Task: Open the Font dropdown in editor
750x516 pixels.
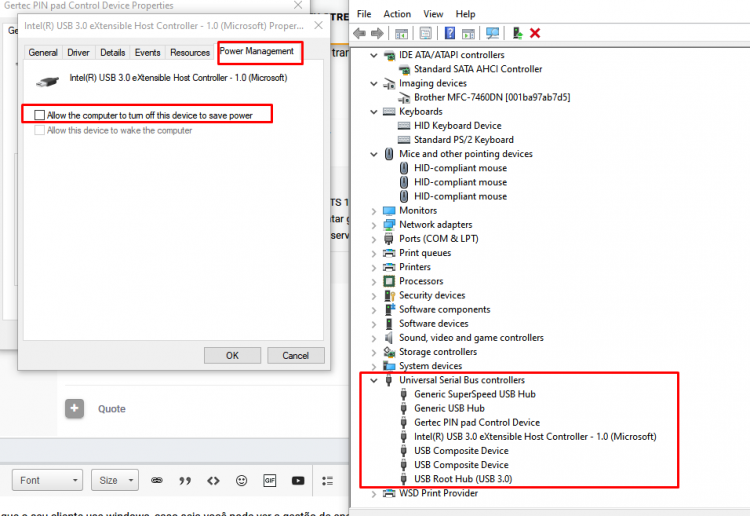Action: click(47, 480)
